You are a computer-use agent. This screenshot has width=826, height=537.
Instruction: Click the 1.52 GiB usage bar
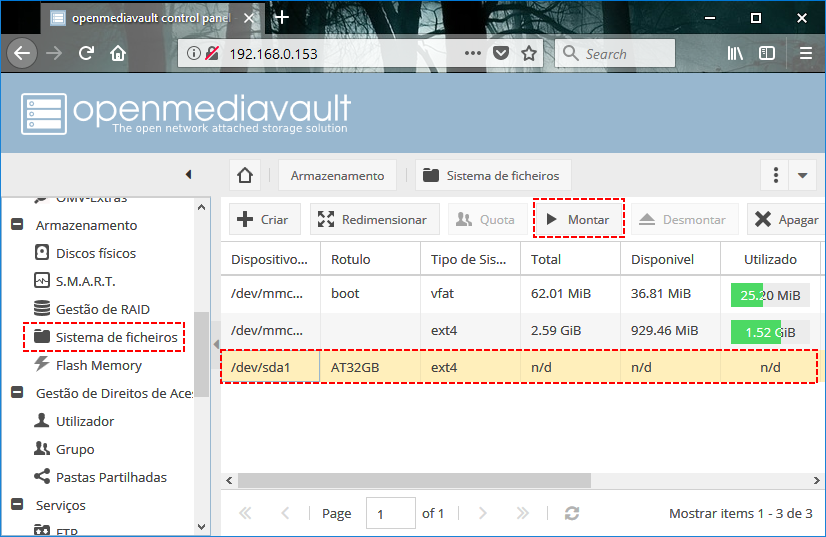pos(770,333)
